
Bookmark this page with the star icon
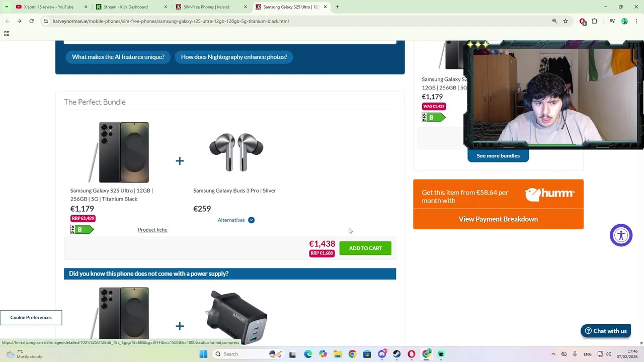[x=566, y=21]
